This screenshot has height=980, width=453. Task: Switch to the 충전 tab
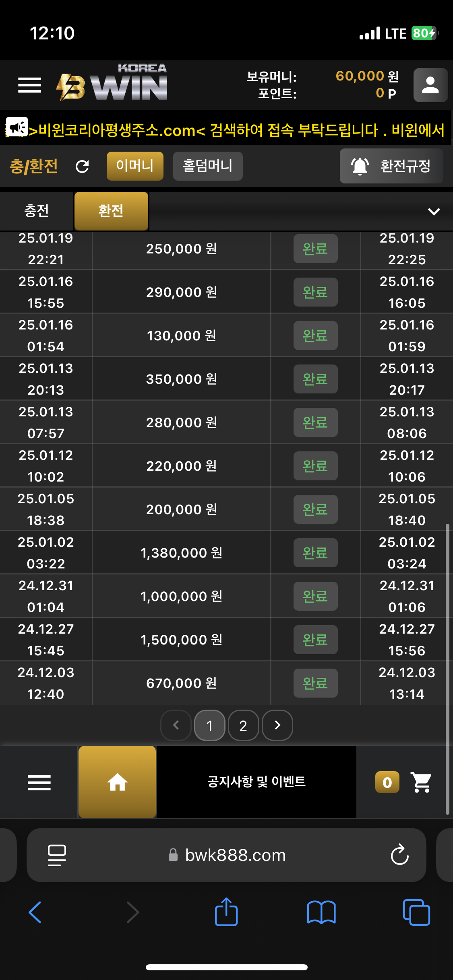(37, 211)
